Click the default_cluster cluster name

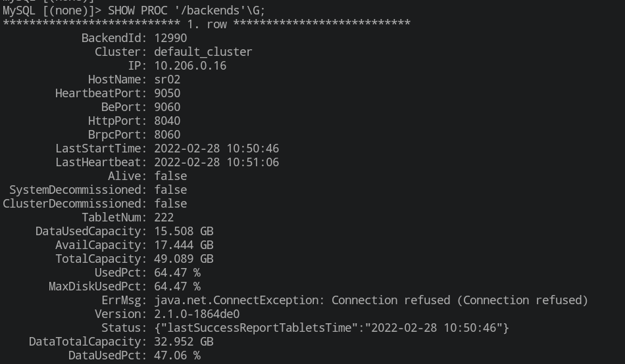click(203, 52)
